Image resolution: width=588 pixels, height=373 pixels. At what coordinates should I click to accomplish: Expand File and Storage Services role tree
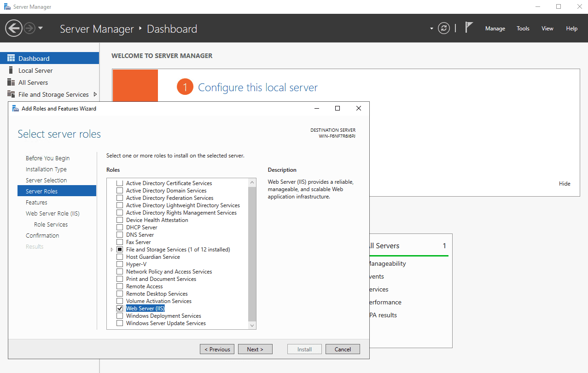point(112,250)
